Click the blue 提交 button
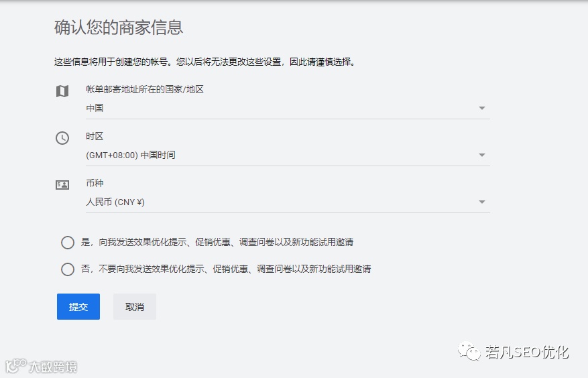 (78, 307)
